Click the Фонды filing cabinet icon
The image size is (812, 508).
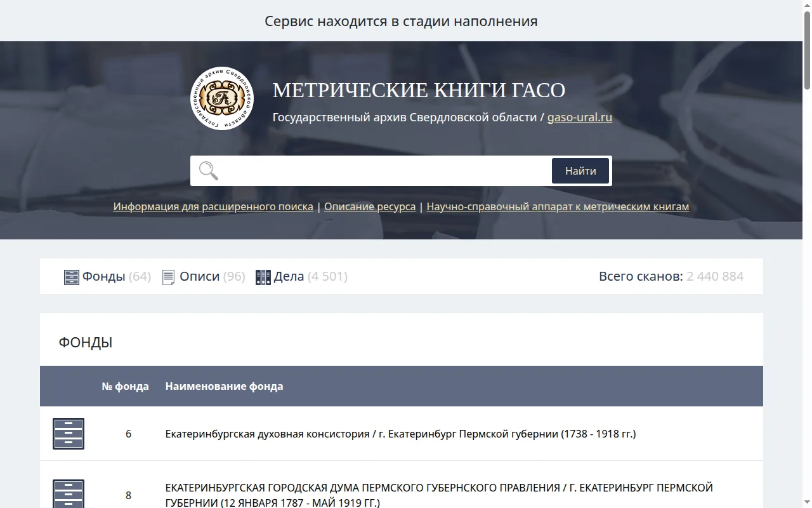click(72, 277)
